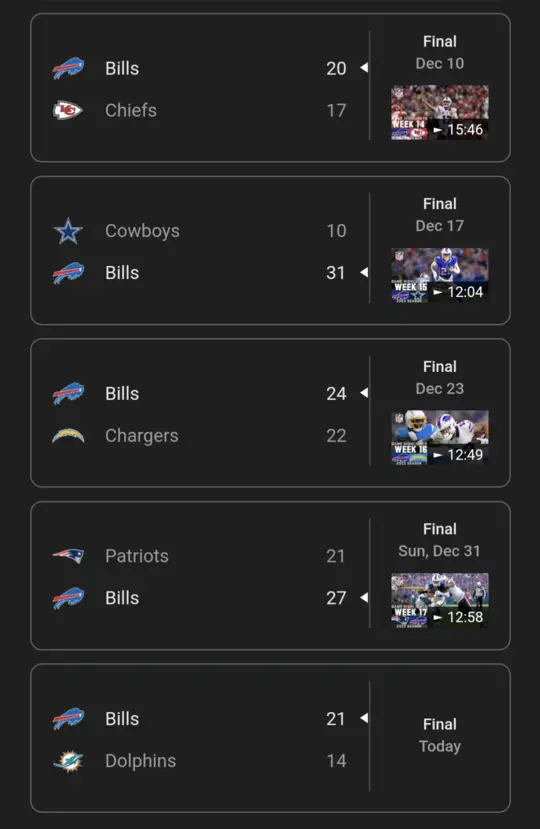Click the Patriots team logo
The height and width of the screenshot is (829, 540).
tap(68, 556)
